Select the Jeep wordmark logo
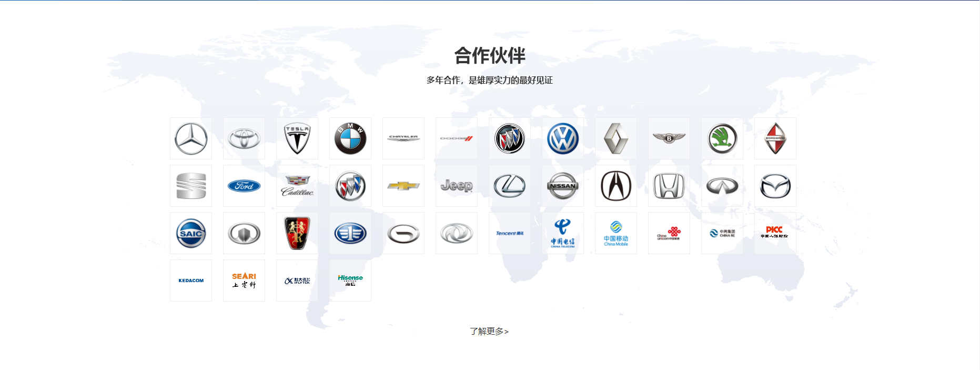The image size is (980, 370). [457, 186]
